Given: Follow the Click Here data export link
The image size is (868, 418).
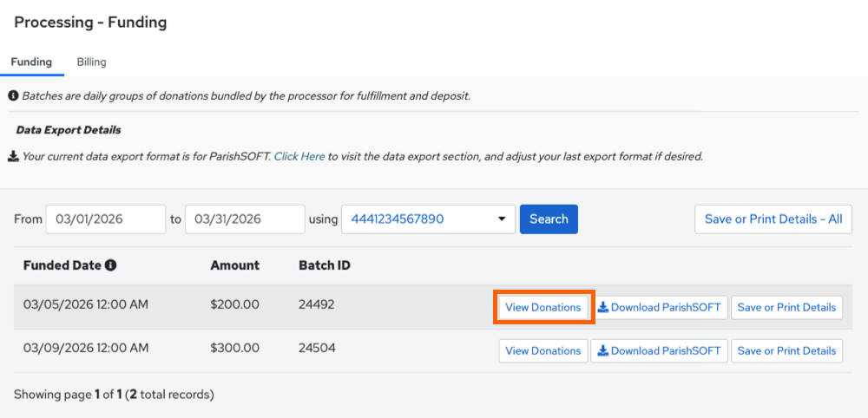Looking at the screenshot, I should (x=299, y=156).
